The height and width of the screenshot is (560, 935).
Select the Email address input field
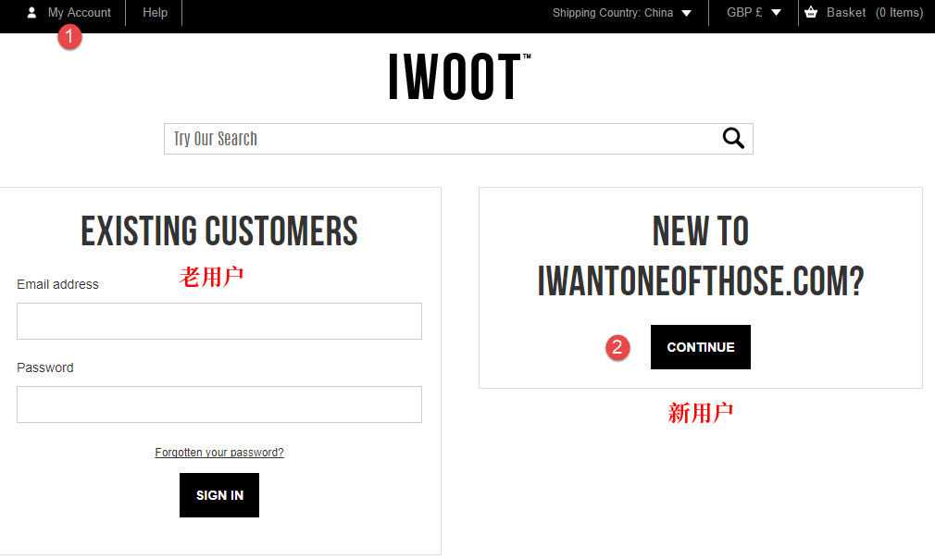[219, 321]
